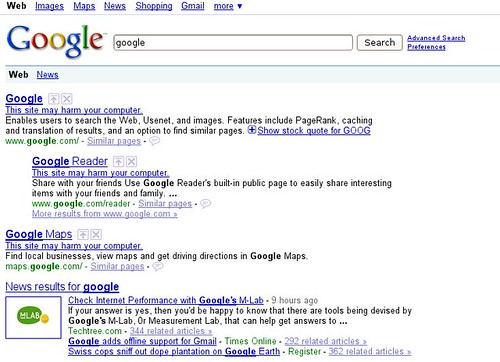Open 362 related articles
Screen dimensions: 500x362
(370, 352)
